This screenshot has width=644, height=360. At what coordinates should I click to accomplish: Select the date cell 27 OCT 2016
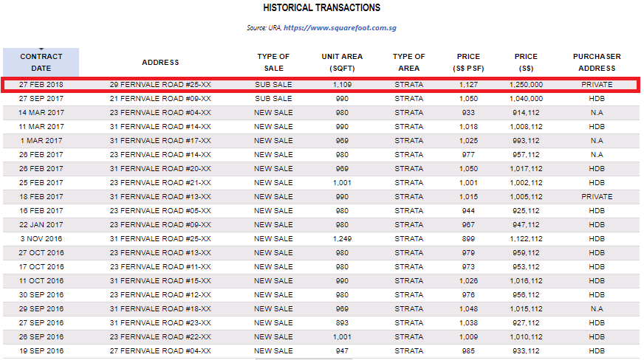(x=41, y=252)
